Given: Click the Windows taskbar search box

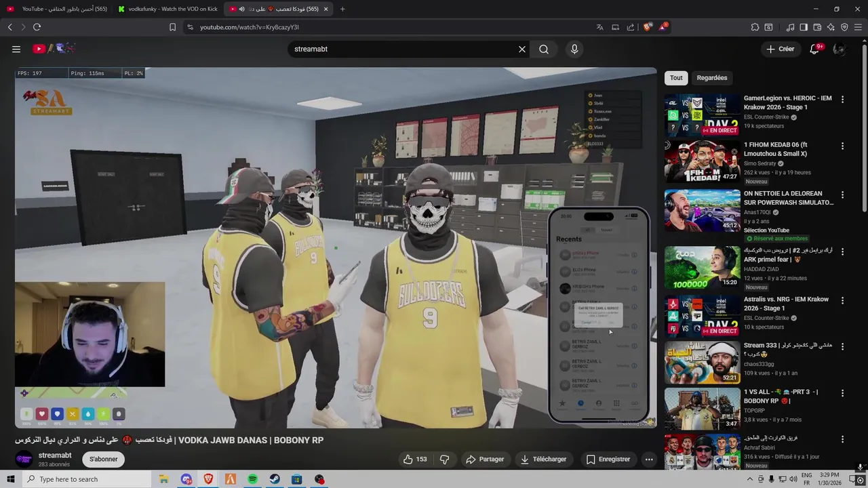Looking at the screenshot, I should pyautogui.click(x=87, y=479).
